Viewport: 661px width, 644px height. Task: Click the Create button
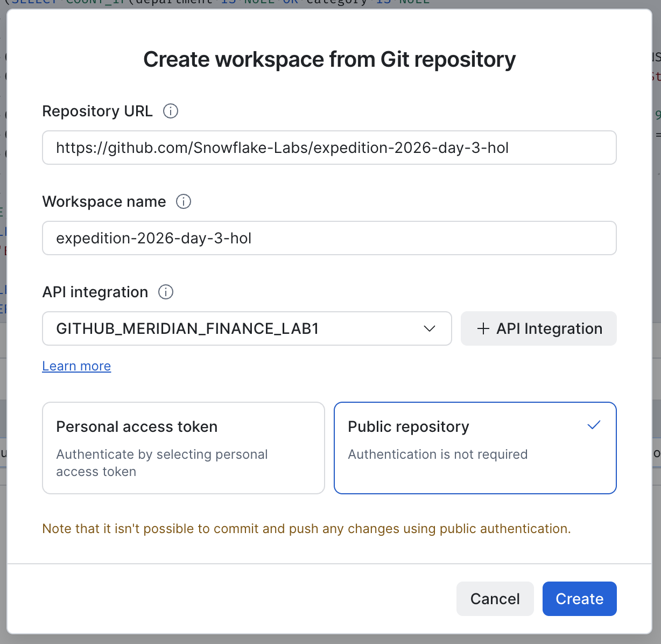pos(580,599)
